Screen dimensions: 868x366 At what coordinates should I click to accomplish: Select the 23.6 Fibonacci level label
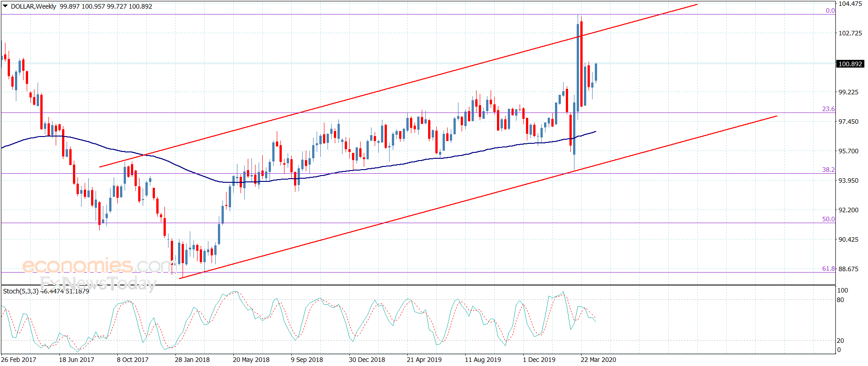[x=829, y=109]
